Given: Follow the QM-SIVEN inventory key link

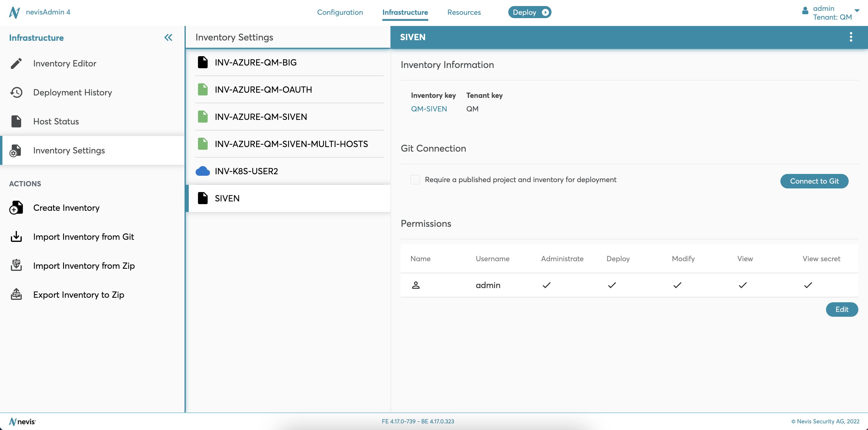Looking at the screenshot, I should (x=429, y=109).
